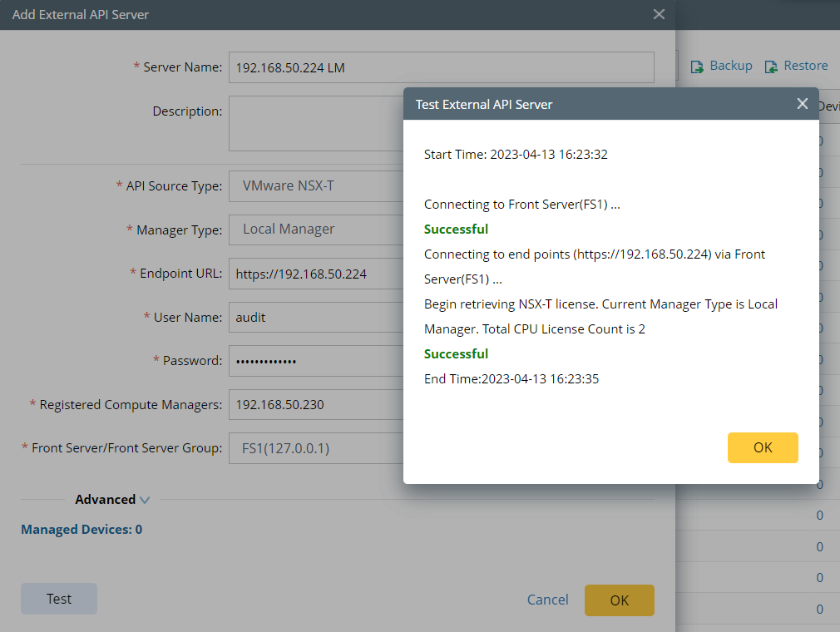Close the Test External API Server dialog
The image size is (840, 632).
[x=802, y=104]
